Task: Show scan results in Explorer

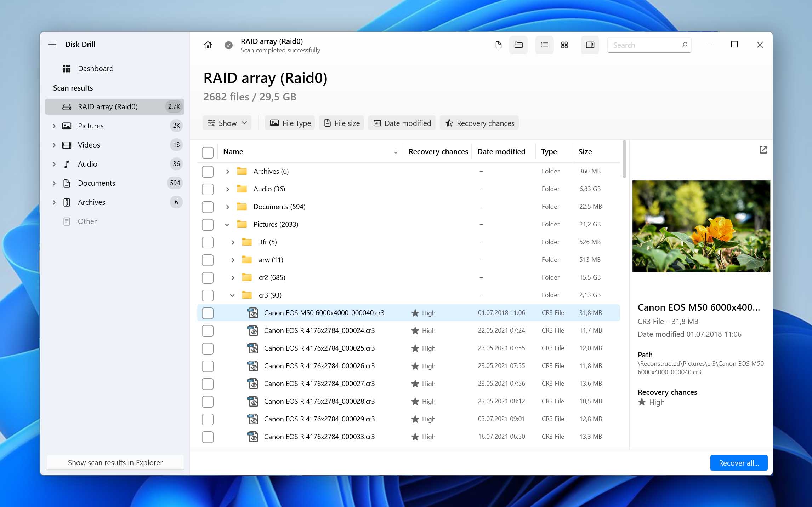Action: point(115,462)
